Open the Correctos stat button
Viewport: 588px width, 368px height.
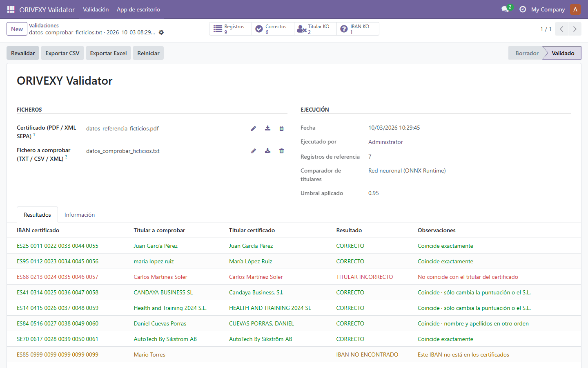(x=273, y=29)
